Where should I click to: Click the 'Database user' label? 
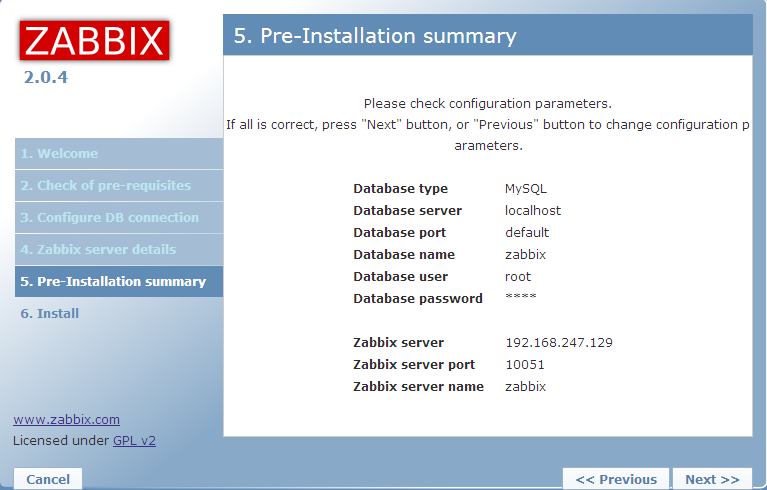[x=401, y=277]
